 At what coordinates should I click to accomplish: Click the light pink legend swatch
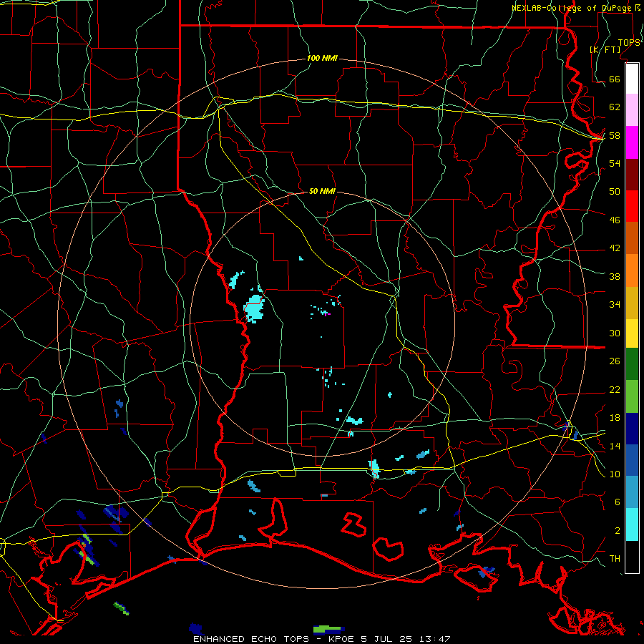click(632, 110)
